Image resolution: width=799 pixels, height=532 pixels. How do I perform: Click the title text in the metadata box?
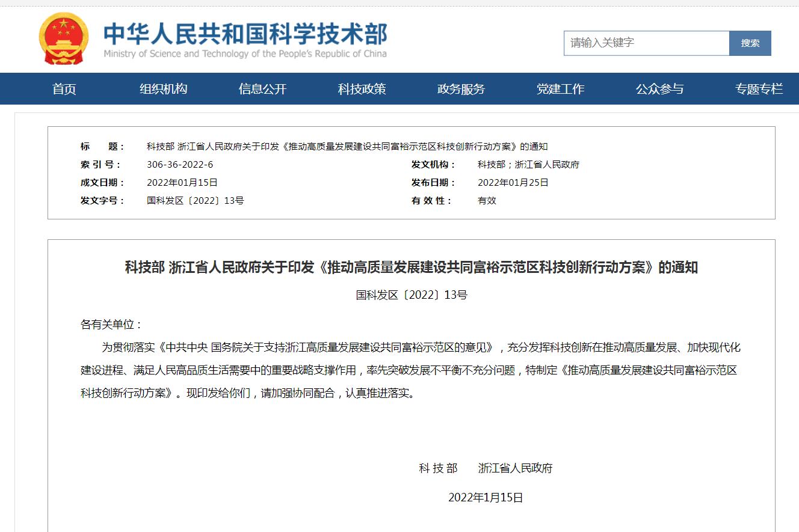(347, 147)
